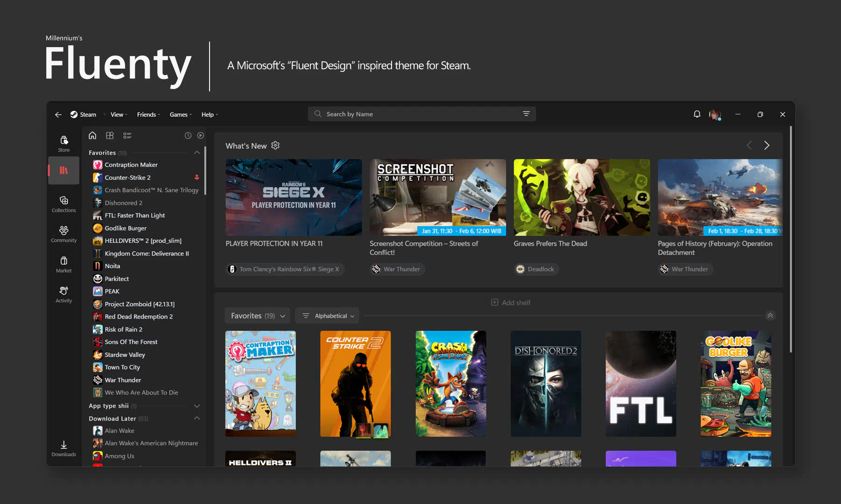The width and height of the screenshot is (841, 504).
Task: Go to the Community section
Action: coord(64,234)
